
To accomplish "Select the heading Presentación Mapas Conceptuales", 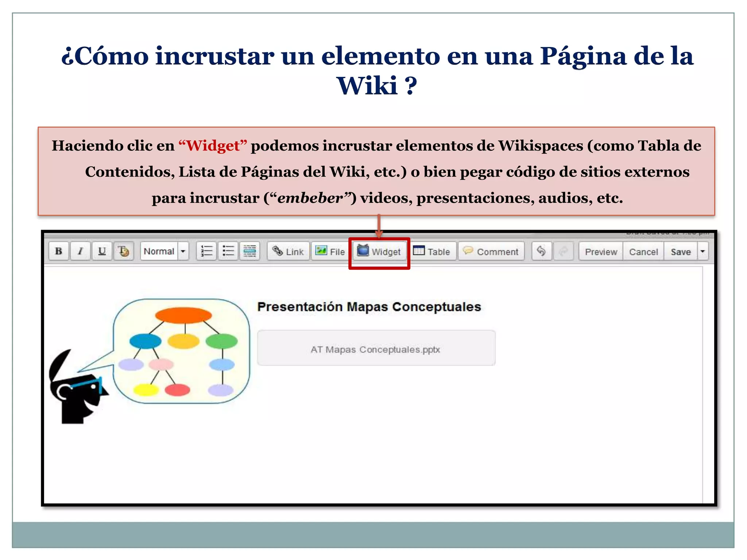I will point(369,307).
